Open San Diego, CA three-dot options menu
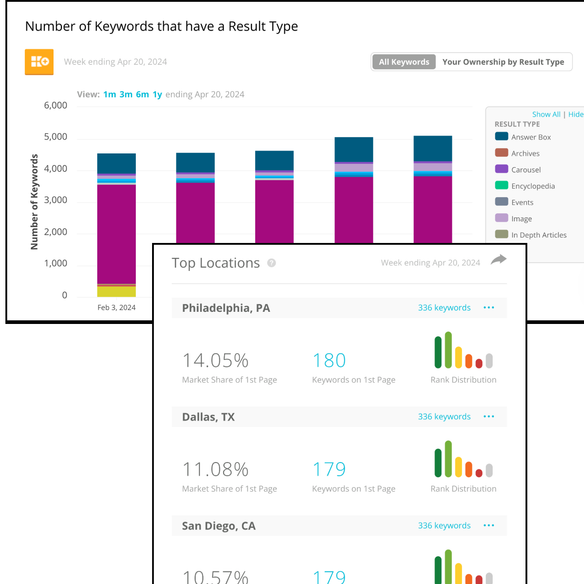Viewport: 584px width, 584px height. point(489,525)
